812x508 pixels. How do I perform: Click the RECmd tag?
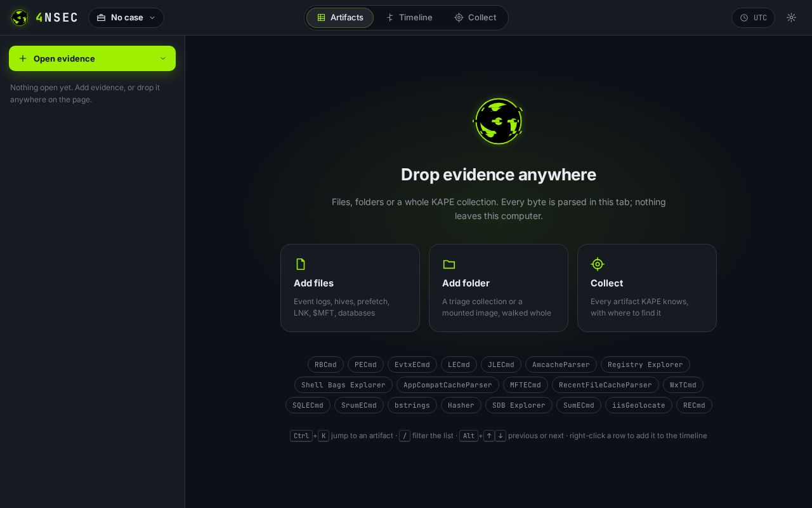point(694,405)
